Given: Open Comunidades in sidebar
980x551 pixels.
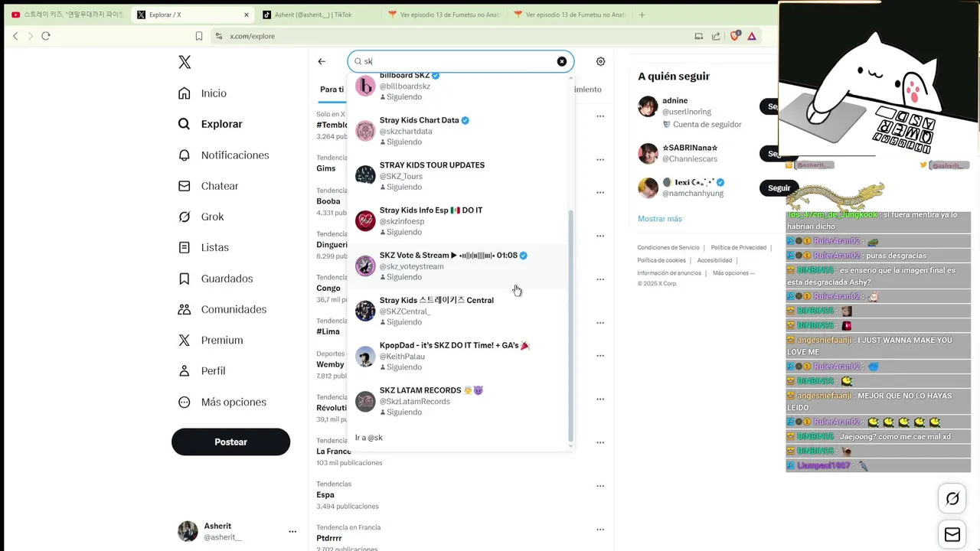Looking at the screenshot, I should coord(223,309).
